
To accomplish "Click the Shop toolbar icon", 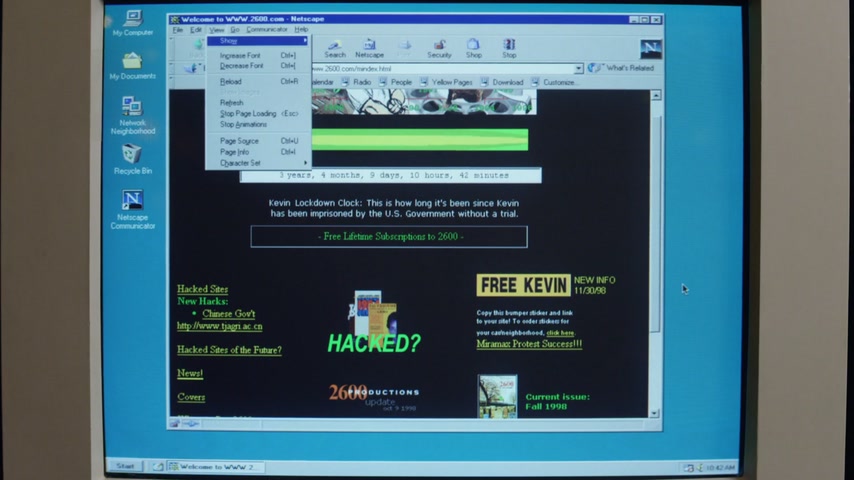I will [x=473, y=48].
